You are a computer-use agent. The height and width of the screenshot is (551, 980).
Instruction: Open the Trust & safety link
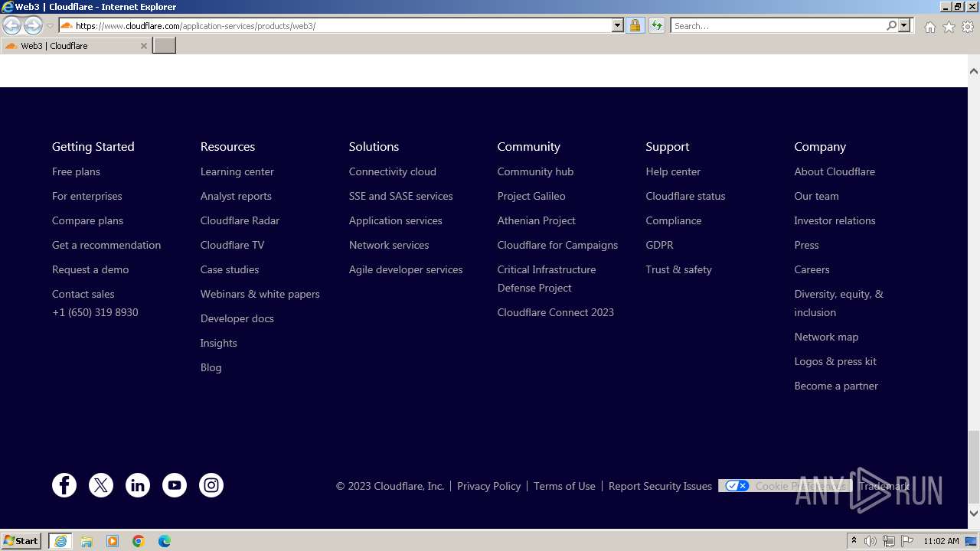pos(679,269)
